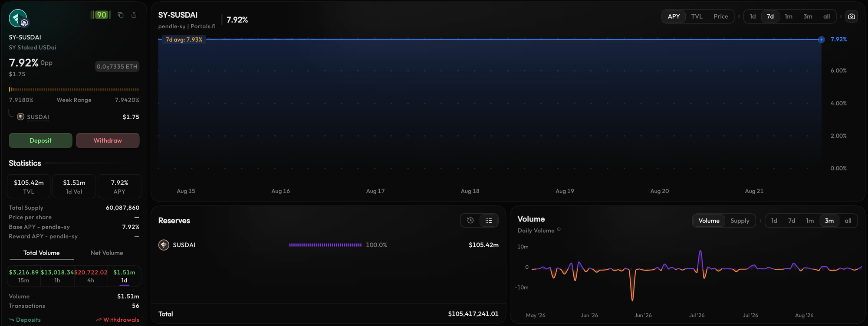
Task: Select the 15m volume interval
Action: 24,276
